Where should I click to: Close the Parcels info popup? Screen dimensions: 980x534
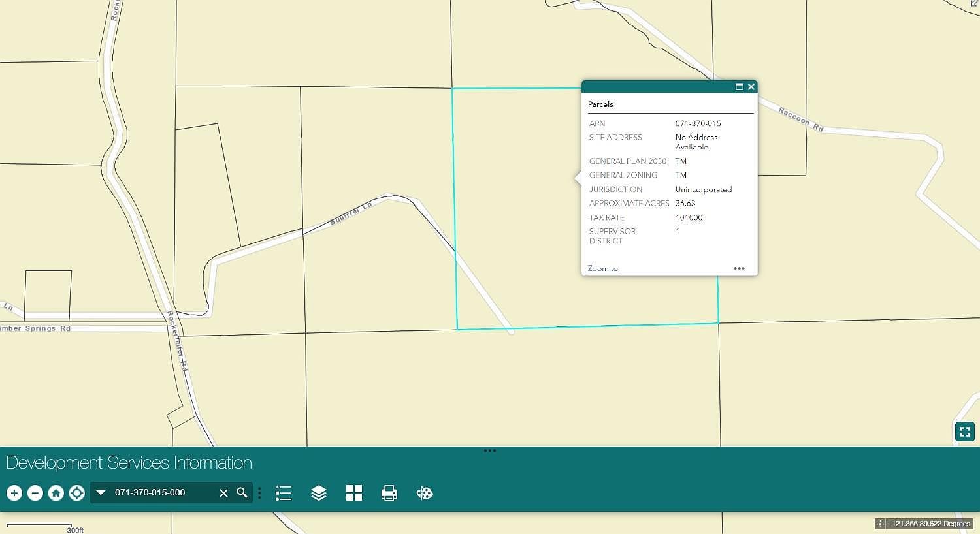(751, 87)
